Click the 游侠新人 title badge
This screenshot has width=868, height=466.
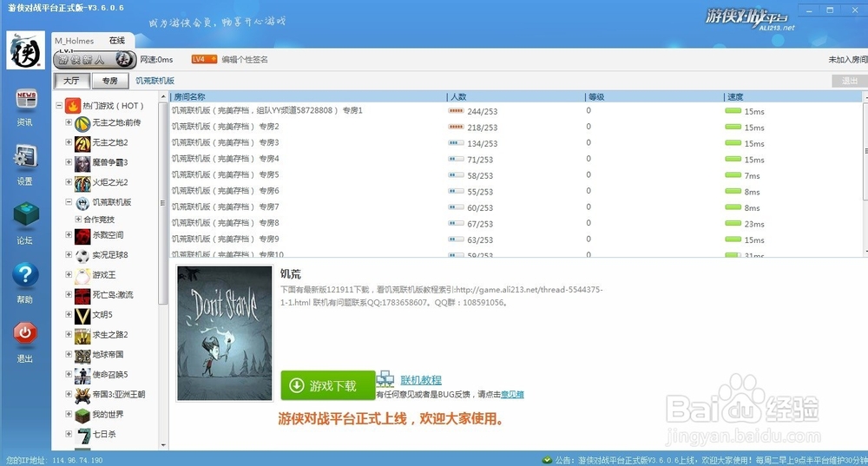(x=95, y=59)
